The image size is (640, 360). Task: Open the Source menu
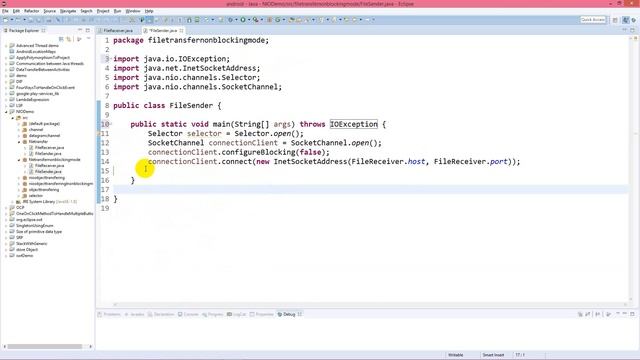pyautogui.click(x=49, y=11)
